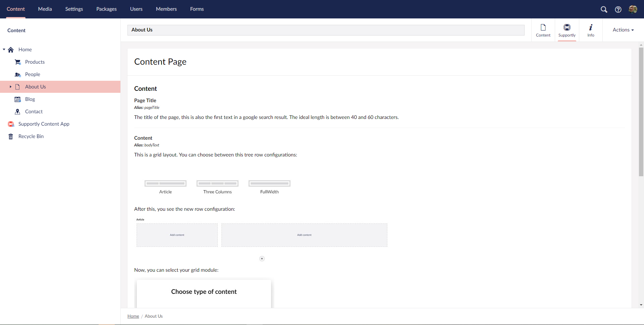Expand the About Us tree node
Screen dimensions: 644x325
click(x=10, y=87)
